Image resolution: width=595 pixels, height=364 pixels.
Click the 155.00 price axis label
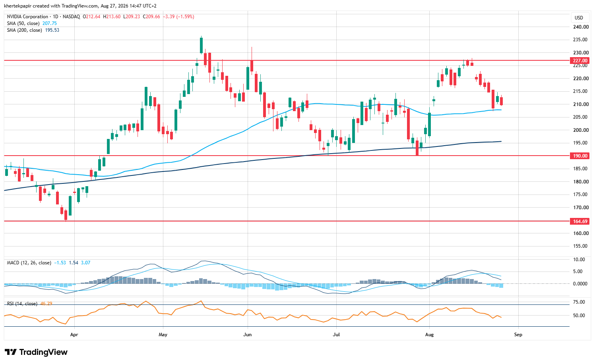point(581,246)
